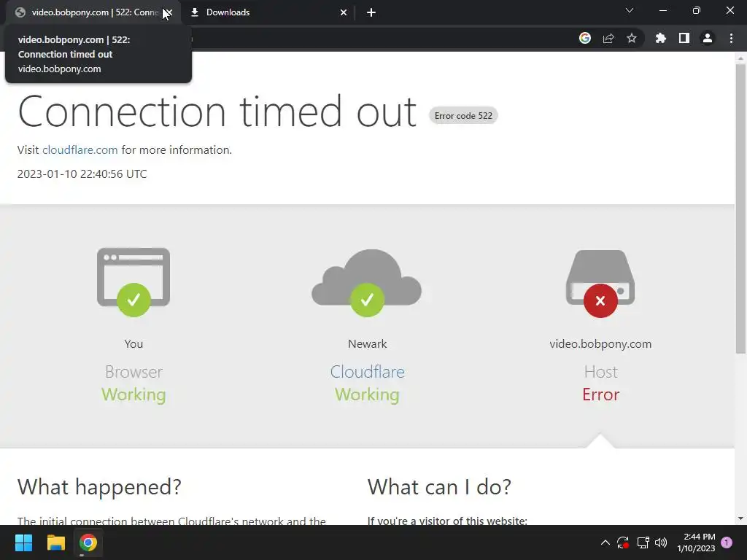Open the Chrome profile avatar

[708, 38]
